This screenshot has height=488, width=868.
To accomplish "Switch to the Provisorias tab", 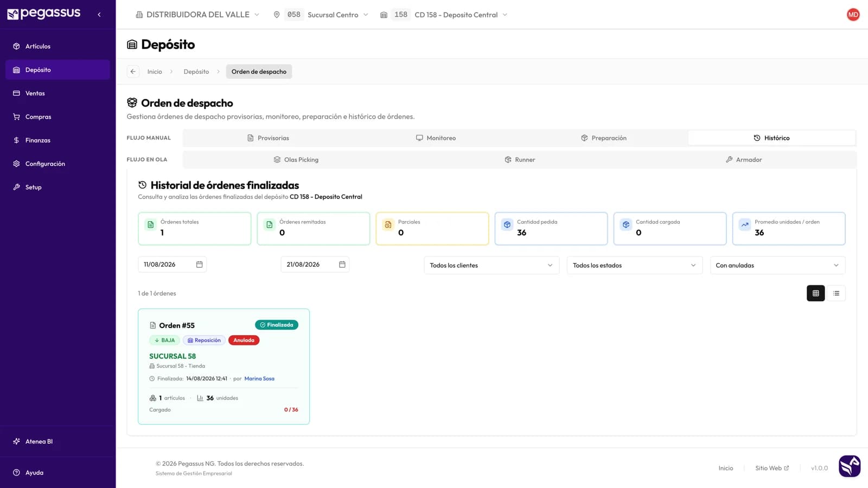I will point(267,138).
